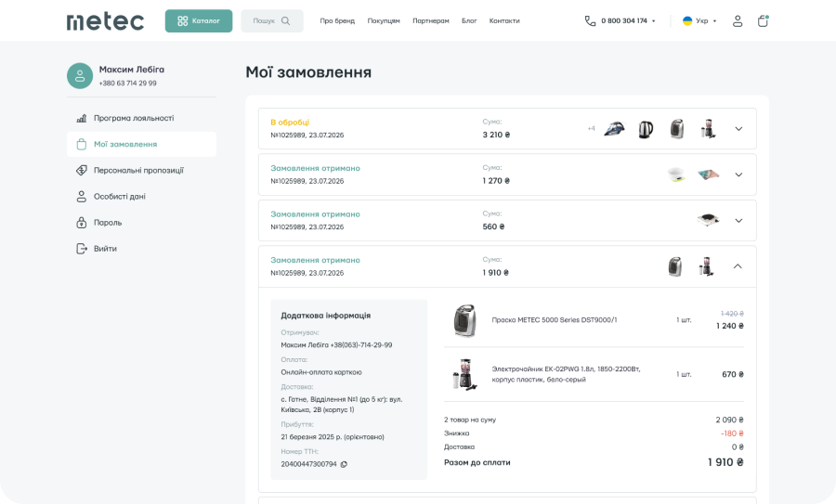This screenshot has height=504, width=836.
Task: Click the +4 more items indicator
Action: (x=591, y=128)
